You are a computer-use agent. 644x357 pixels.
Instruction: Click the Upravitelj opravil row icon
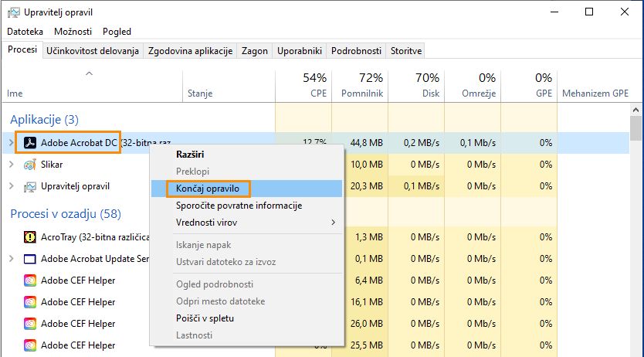(x=29, y=186)
